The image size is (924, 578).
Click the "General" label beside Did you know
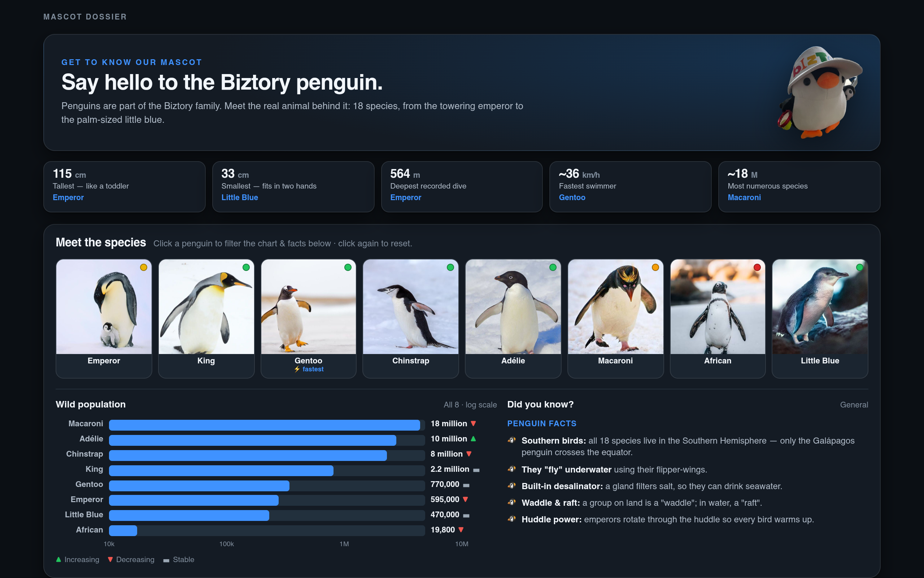pyautogui.click(x=854, y=405)
